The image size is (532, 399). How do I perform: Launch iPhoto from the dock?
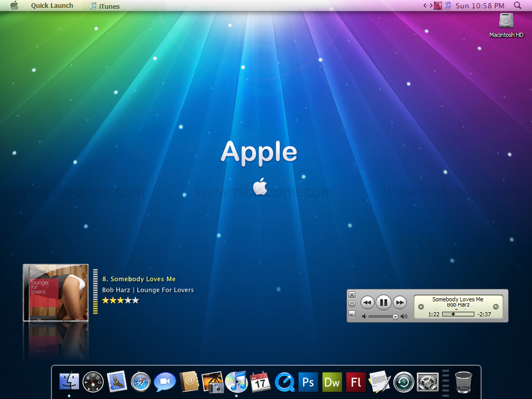point(212,382)
